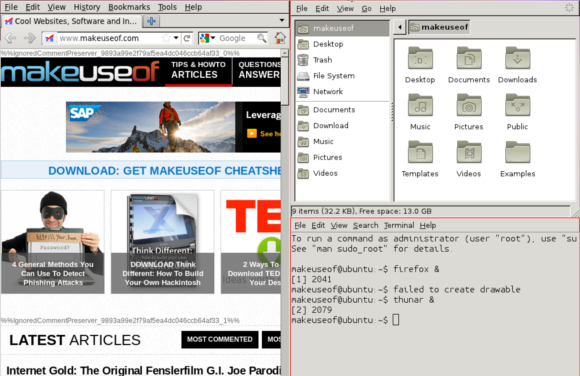Viewport: 580px width, 376px height.
Task: Click the makeuseof site logo
Action: (80, 71)
